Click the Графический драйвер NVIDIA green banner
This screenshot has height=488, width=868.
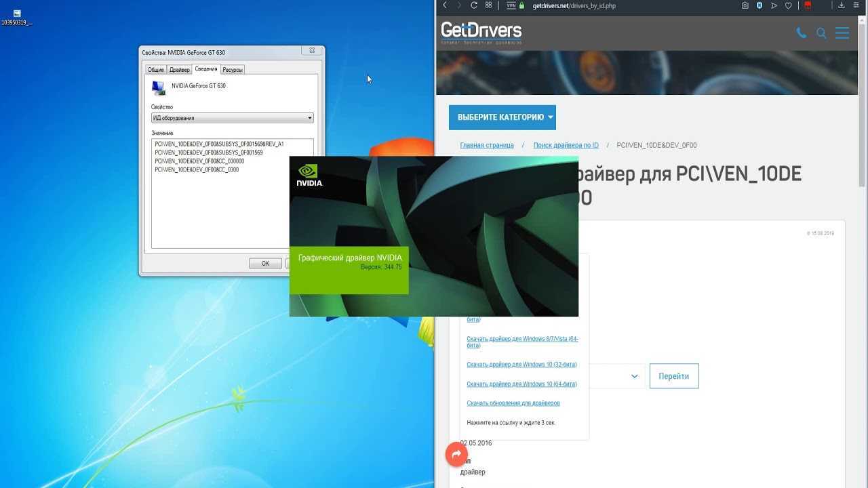349,270
